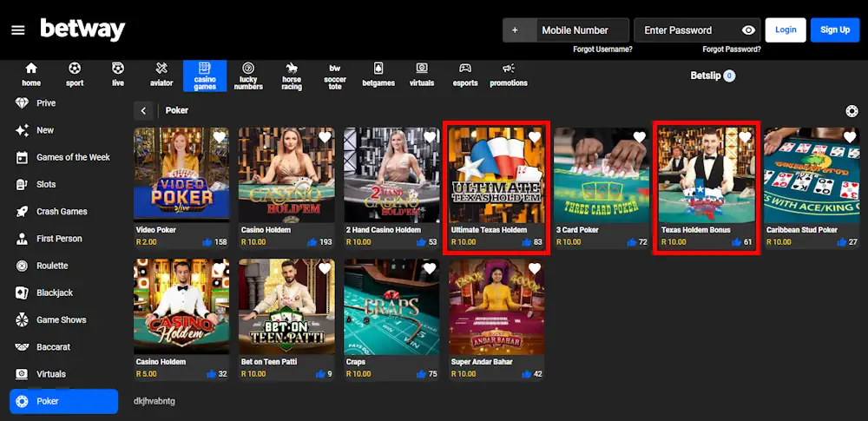
Task: Favorite Video Poker with heart icon
Action: (220, 137)
